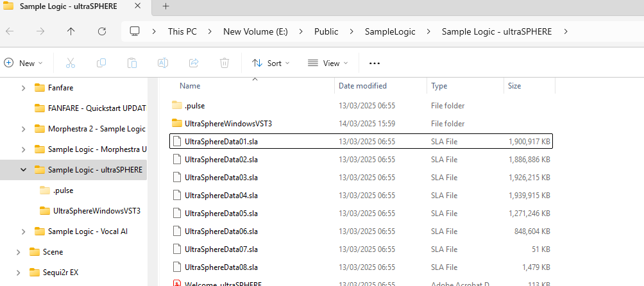The height and width of the screenshot is (286, 644).
Task: Open the Sort options dropdown
Action: click(271, 63)
